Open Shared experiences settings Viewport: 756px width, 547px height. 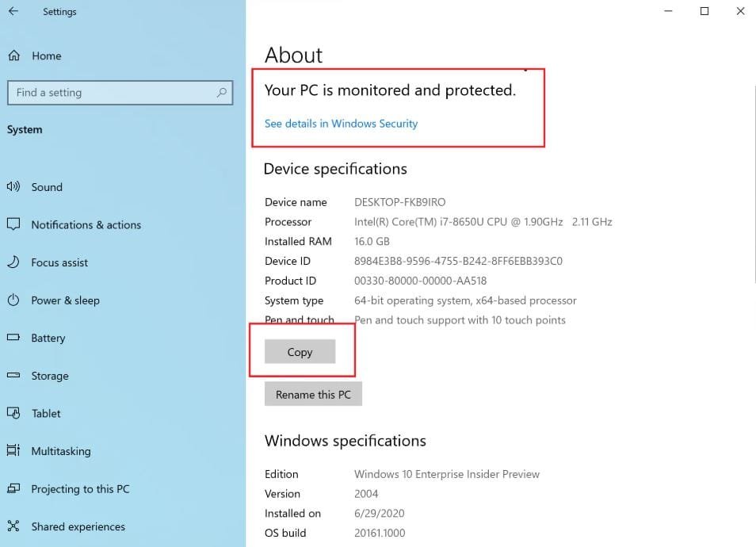(78, 526)
